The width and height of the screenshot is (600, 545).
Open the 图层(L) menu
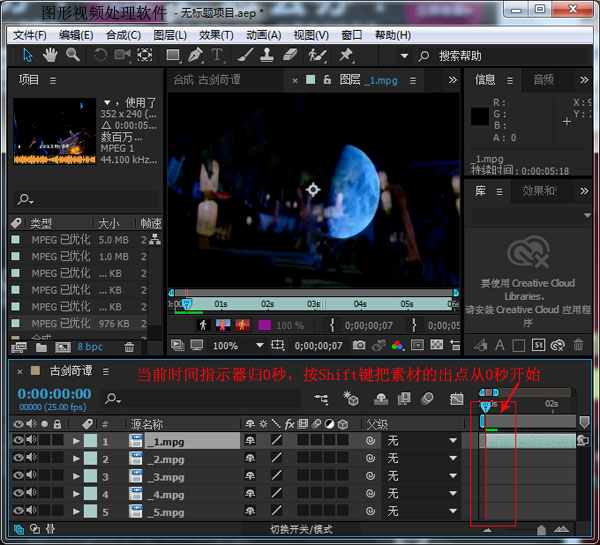point(170,36)
